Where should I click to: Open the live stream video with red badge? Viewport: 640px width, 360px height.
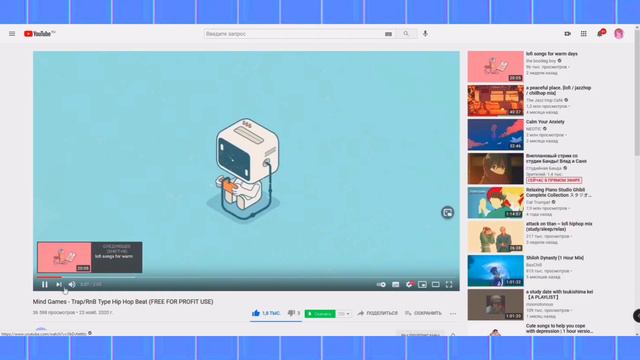496,169
